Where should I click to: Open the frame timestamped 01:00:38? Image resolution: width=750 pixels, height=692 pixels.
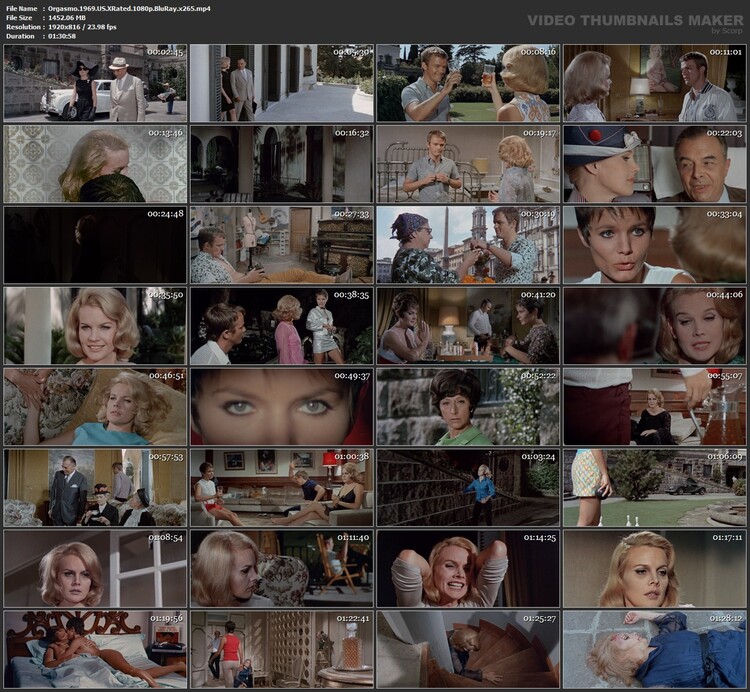282,487
